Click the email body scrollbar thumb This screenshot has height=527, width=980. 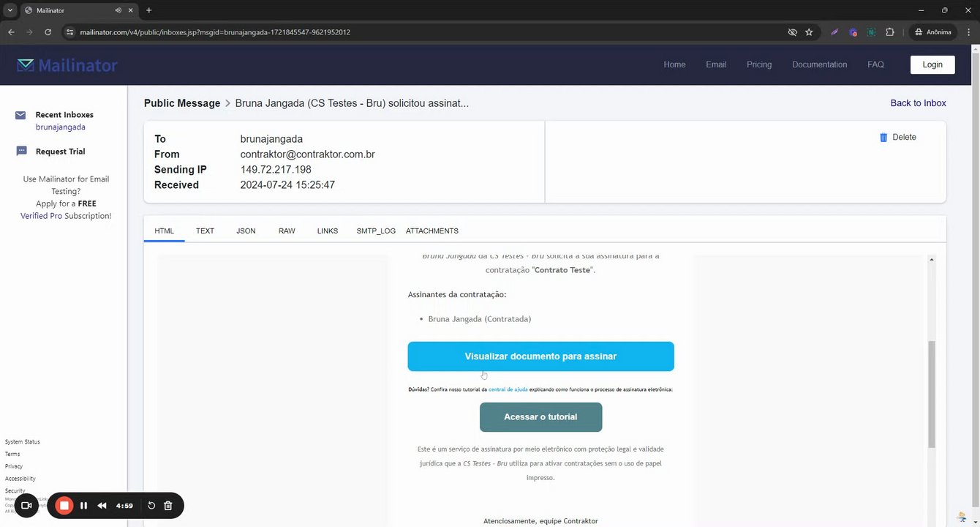(x=931, y=394)
